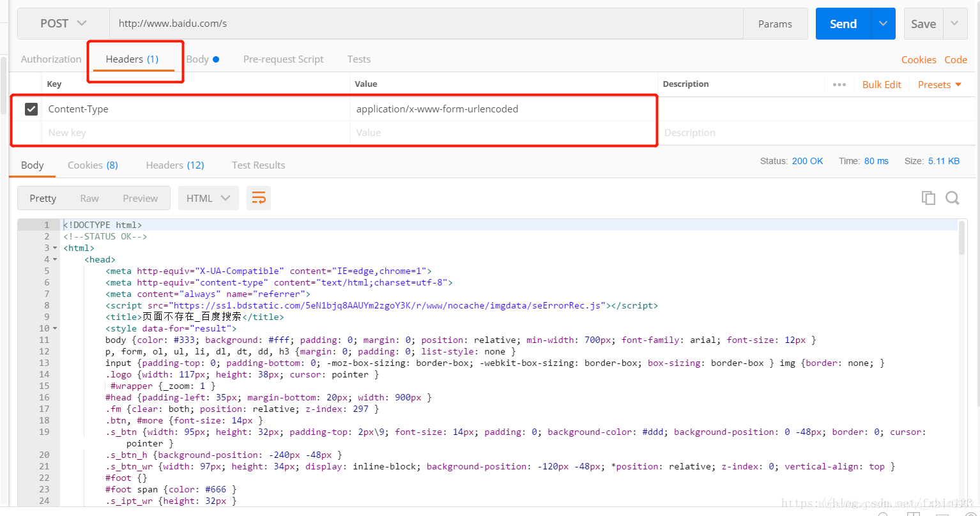
Task: Expand the Send button dropdown arrow
Action: pyautogui.click(x=883, y=24)
